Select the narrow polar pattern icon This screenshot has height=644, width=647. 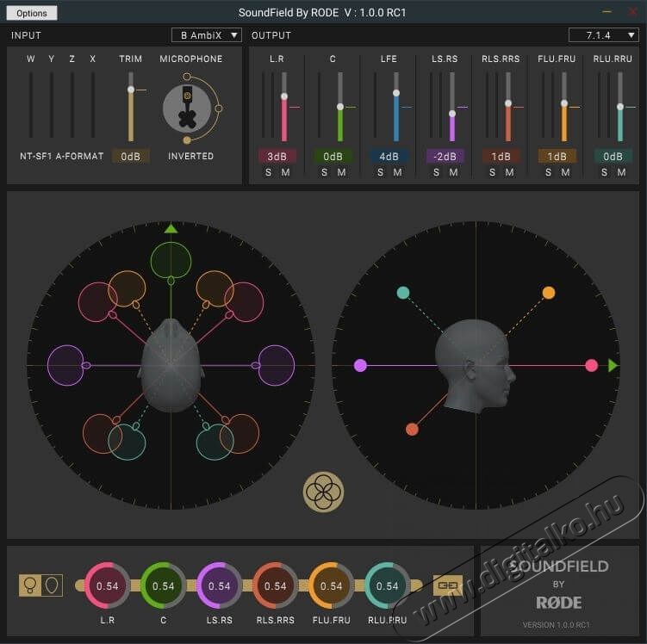point(52,585)
